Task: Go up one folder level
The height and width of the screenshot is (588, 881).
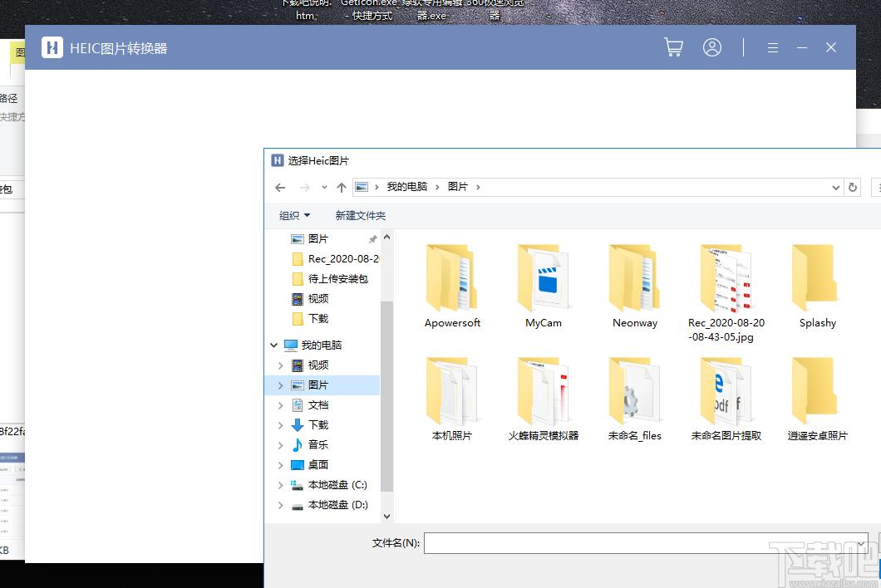Action: pos(341,188)
